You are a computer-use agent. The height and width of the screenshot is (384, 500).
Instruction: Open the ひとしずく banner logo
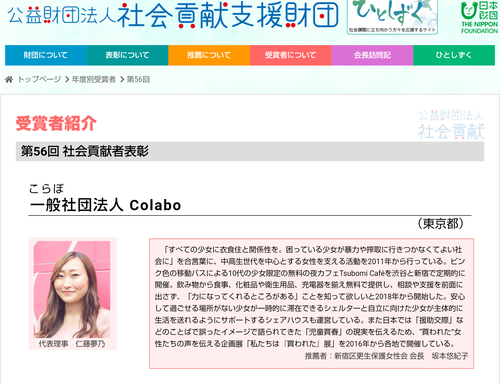pyautogui.click(x=392, y=17)
